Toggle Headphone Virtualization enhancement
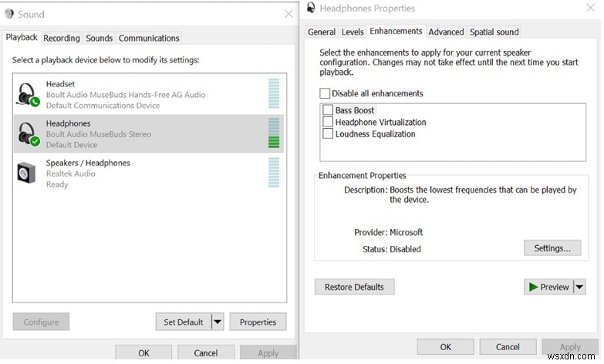This screenshot has width=604, height=364. 329,122
